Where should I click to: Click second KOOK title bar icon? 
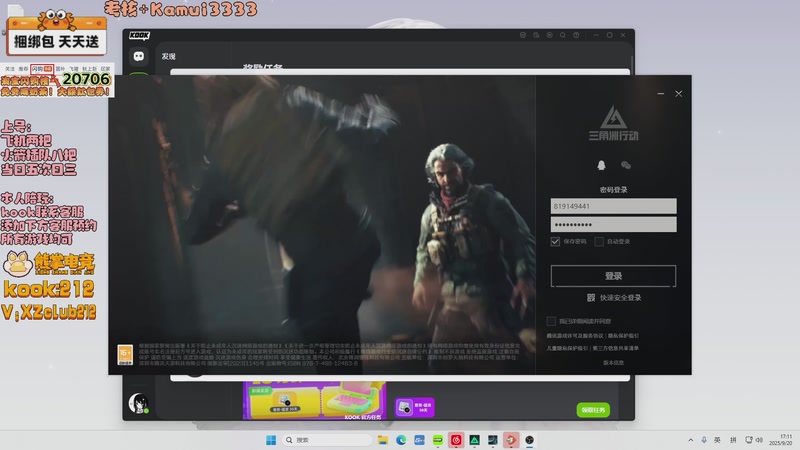click(x=536, y=35)
